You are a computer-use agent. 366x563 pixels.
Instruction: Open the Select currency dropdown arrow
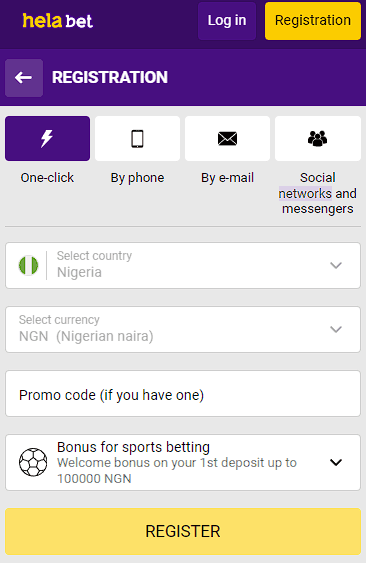pos(336,329)
